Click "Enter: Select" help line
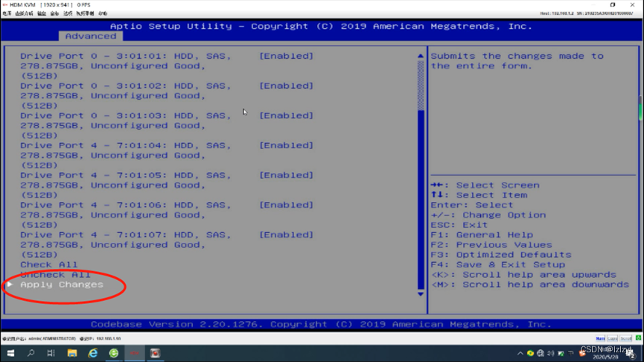The width and height of the screenshot is (644, 362). click(472, 205)
